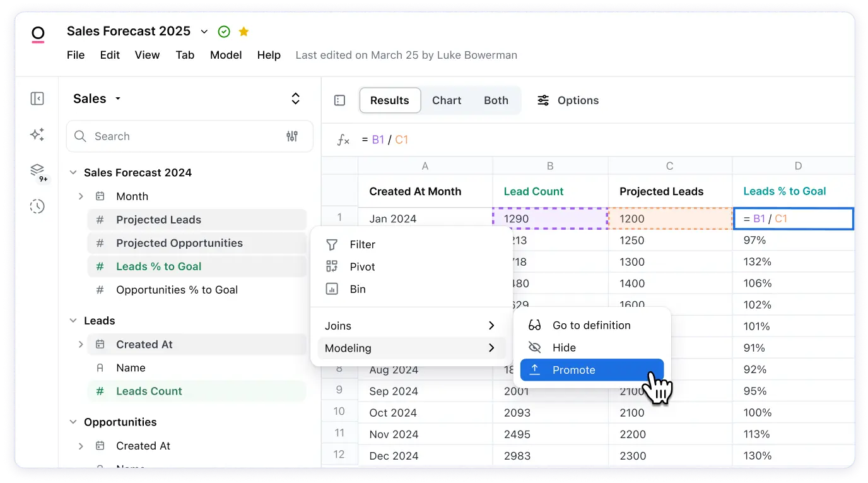
Task: Open filter settings icon inside search bar
Action: (x=291, y=136)
